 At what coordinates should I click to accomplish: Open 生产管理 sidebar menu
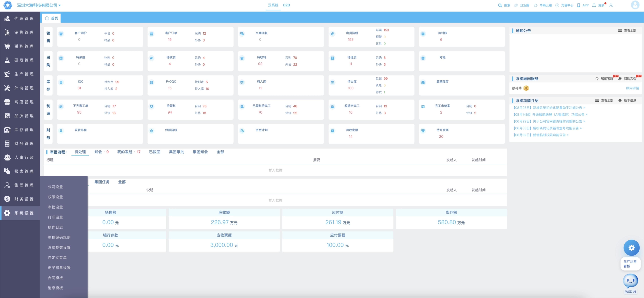click(x=20, y=74)
